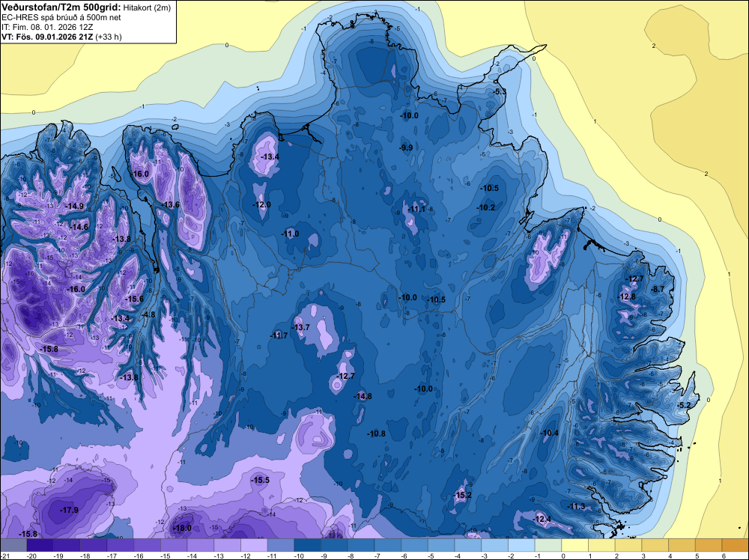Click the '(+33 h)' forecast offset text
Image resolution: width=749 pixels, height=560 pixels.
[x=109, y=37]
